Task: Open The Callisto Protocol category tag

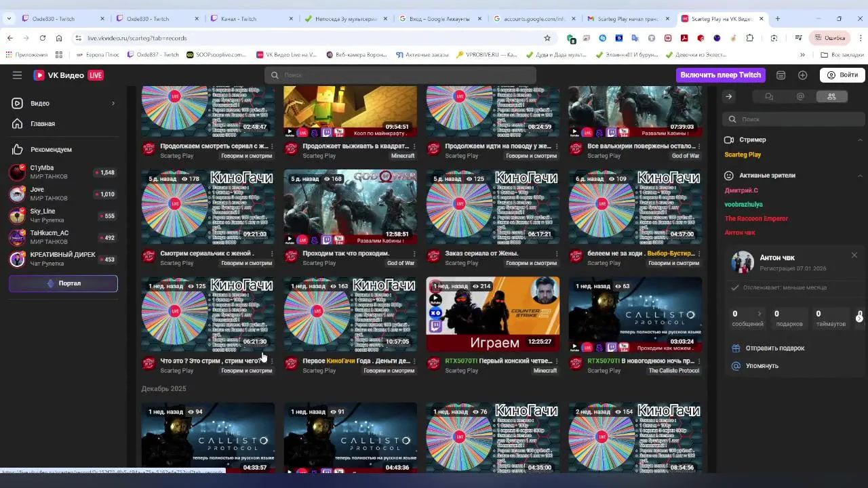Action: [673, 371]
